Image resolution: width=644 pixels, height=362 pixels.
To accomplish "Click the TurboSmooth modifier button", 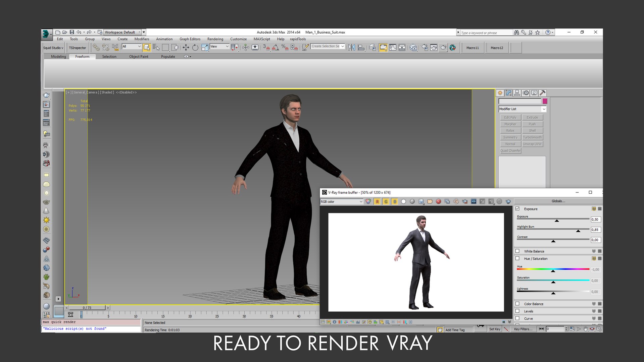I will pos(532,137).
